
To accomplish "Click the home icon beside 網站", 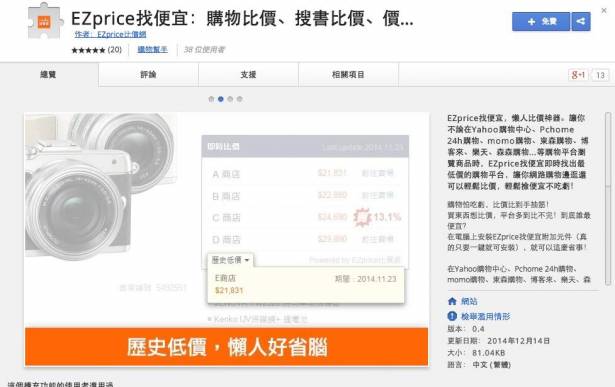I will 452,301.
